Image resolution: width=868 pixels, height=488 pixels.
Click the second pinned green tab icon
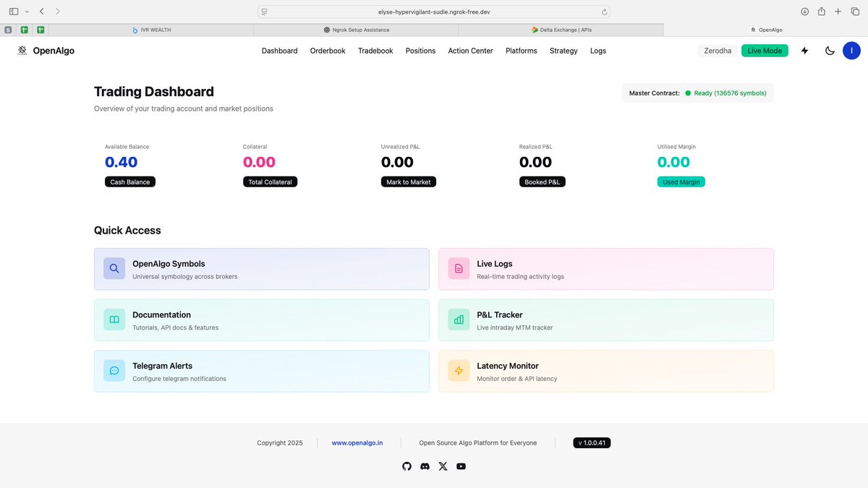tap(25, 30)
